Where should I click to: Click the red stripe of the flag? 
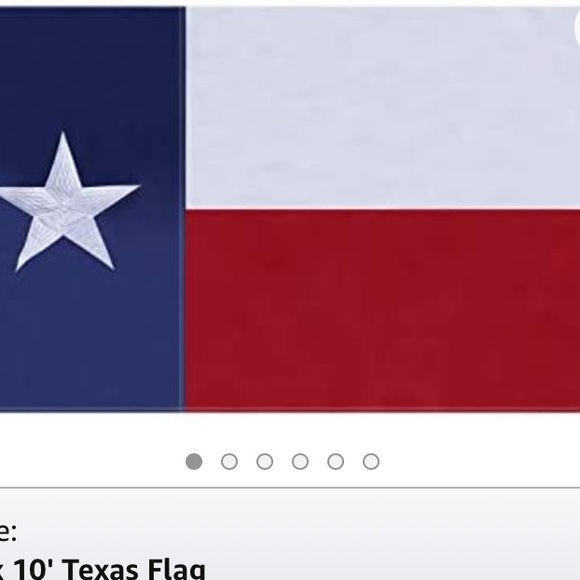click(x=382, y=310)
